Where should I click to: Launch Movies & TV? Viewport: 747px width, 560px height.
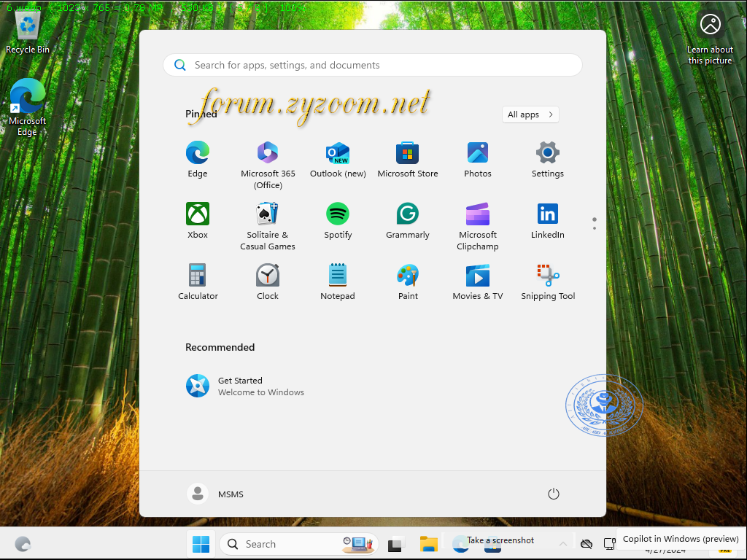pos(477,282)
